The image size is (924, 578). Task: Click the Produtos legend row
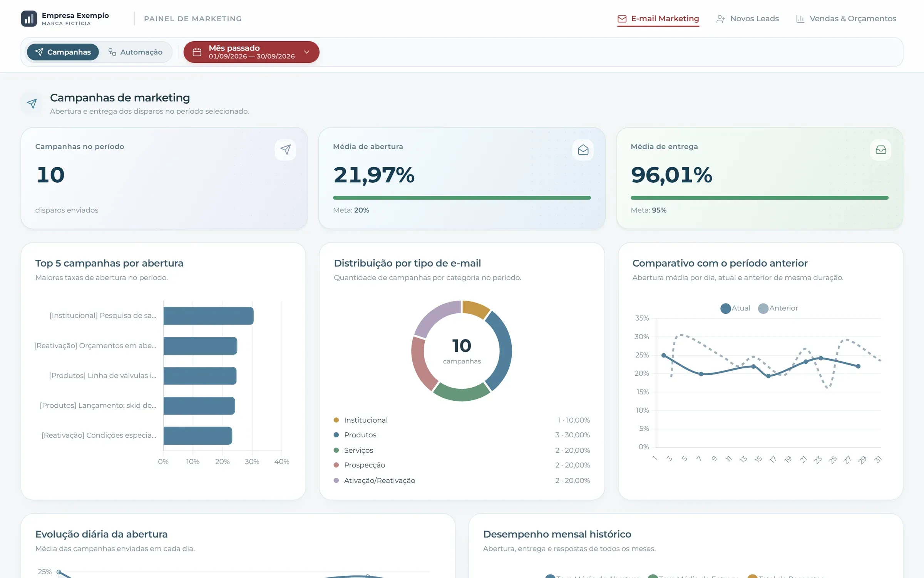(462, 435)
